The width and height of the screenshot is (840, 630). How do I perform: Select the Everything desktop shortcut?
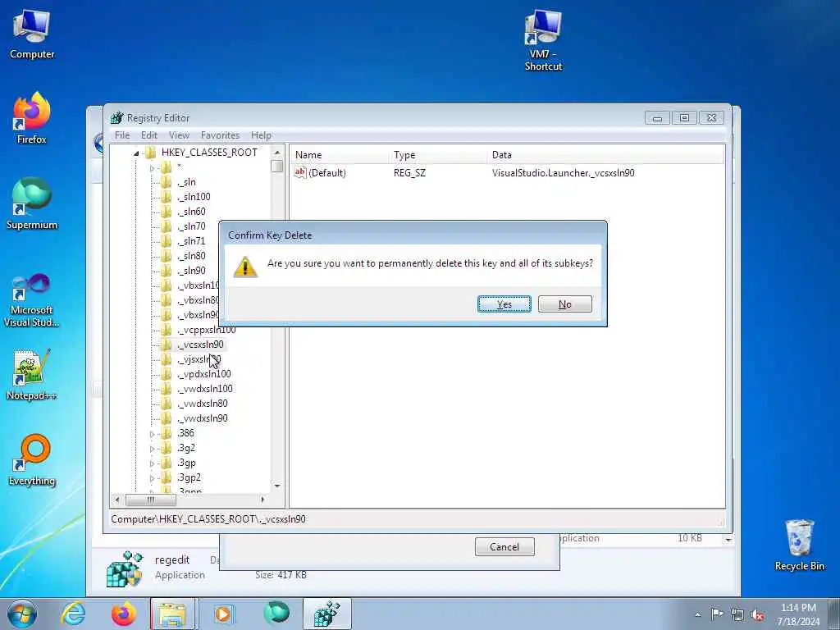coord(32,459)
